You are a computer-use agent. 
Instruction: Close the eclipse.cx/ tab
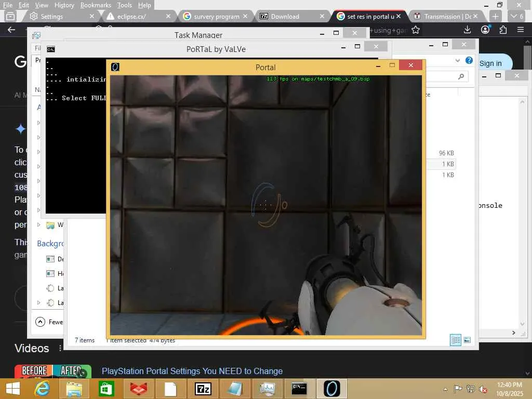click(168, 16)
